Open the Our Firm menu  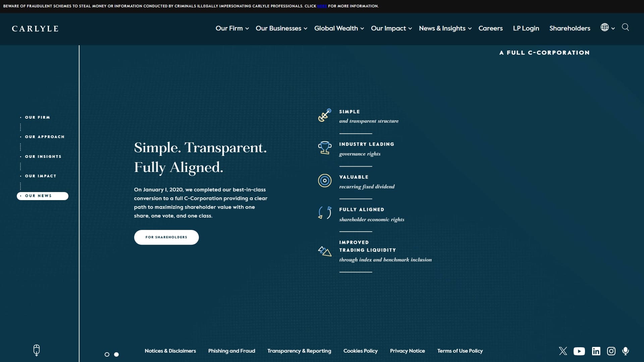[x=229, y=28]
